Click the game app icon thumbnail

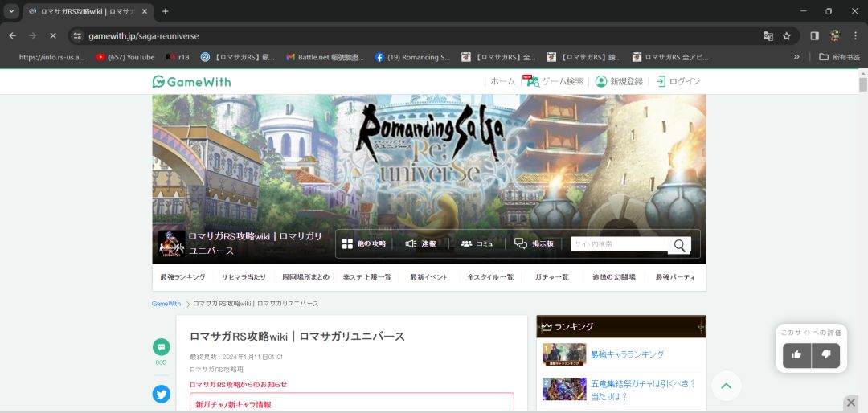(172, 244)
